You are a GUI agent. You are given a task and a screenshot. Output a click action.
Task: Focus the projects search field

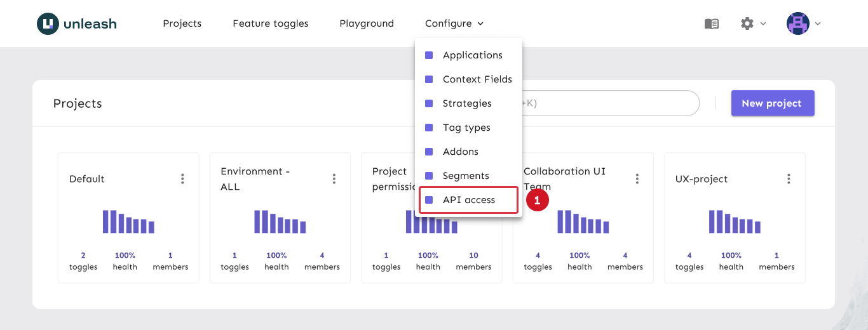click(x=610, y=103)
